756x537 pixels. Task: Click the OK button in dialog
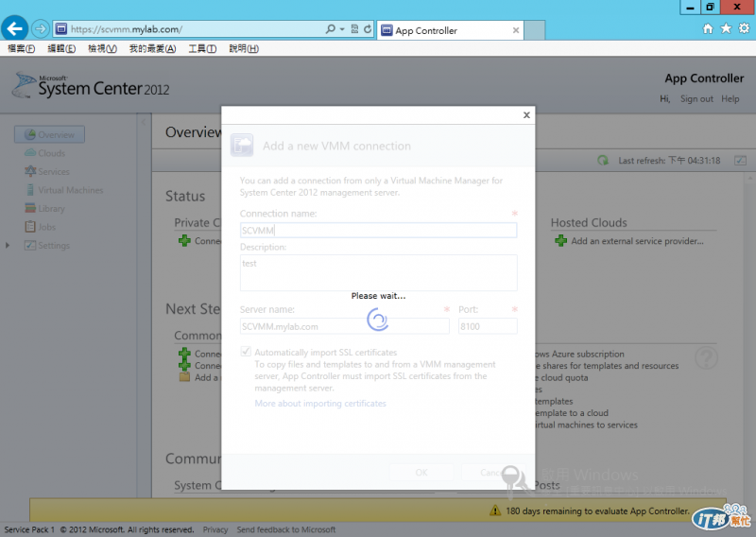pos(421,473)
